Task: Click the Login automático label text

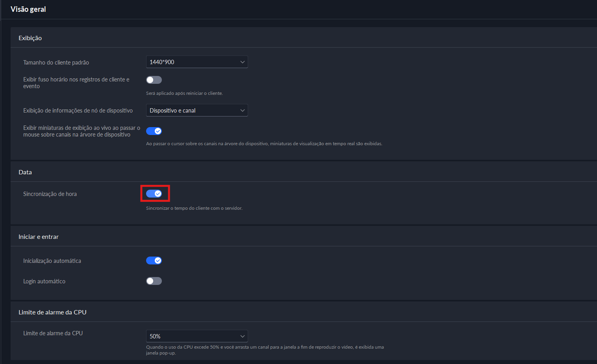Action: click(44, 281)
